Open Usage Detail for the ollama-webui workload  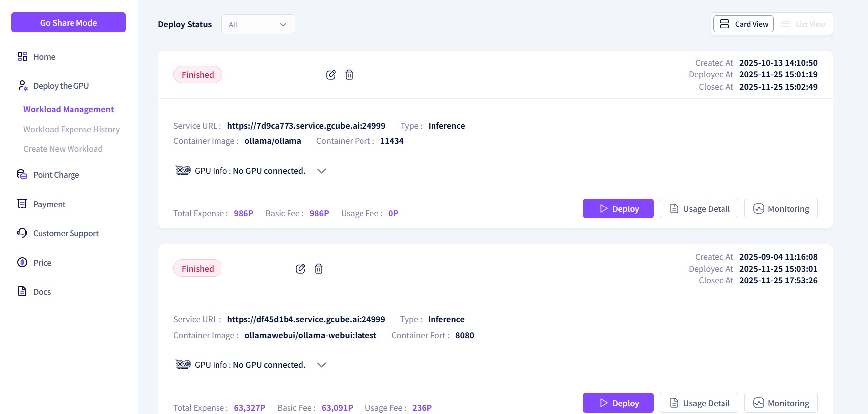[x=699, y=403]
